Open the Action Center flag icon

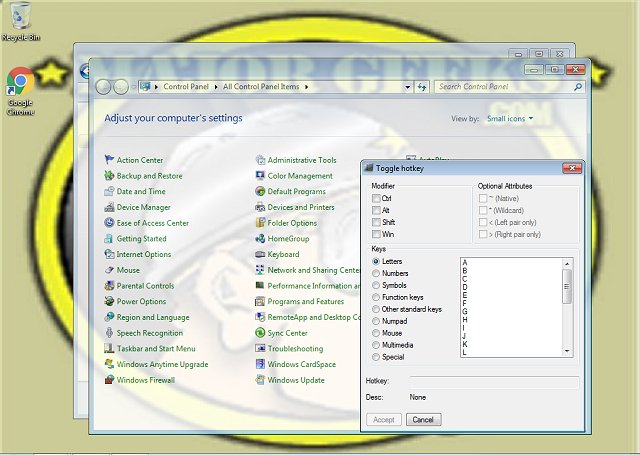pyautogui.click(x=109, y=160)
